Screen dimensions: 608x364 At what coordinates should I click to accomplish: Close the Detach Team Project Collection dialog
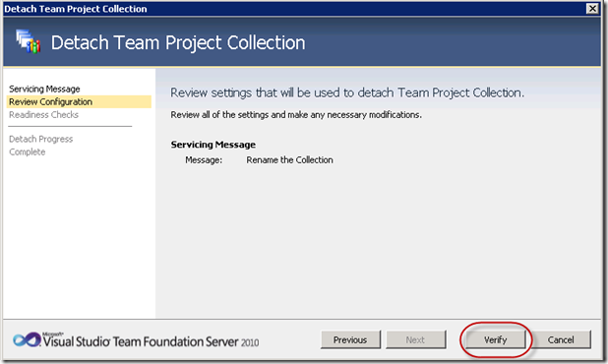[592, 8]
